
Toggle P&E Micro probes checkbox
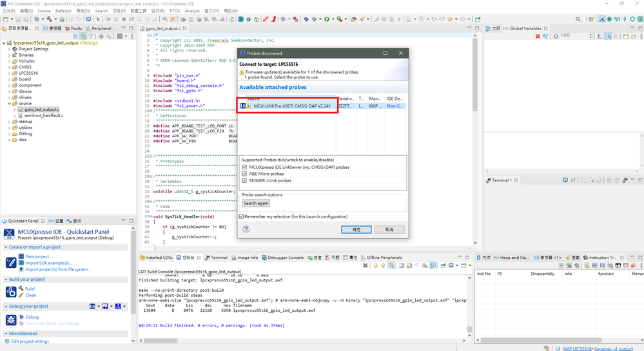pos(244,174)
